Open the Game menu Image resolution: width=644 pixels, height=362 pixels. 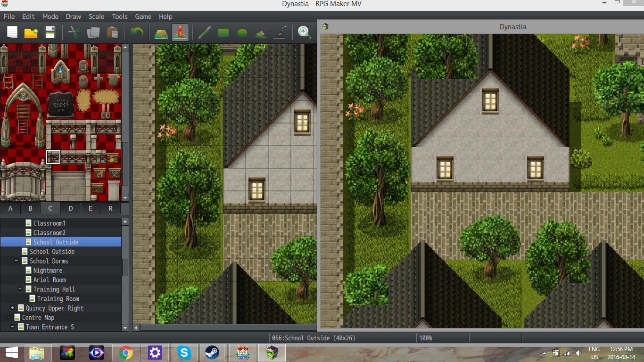143,16
